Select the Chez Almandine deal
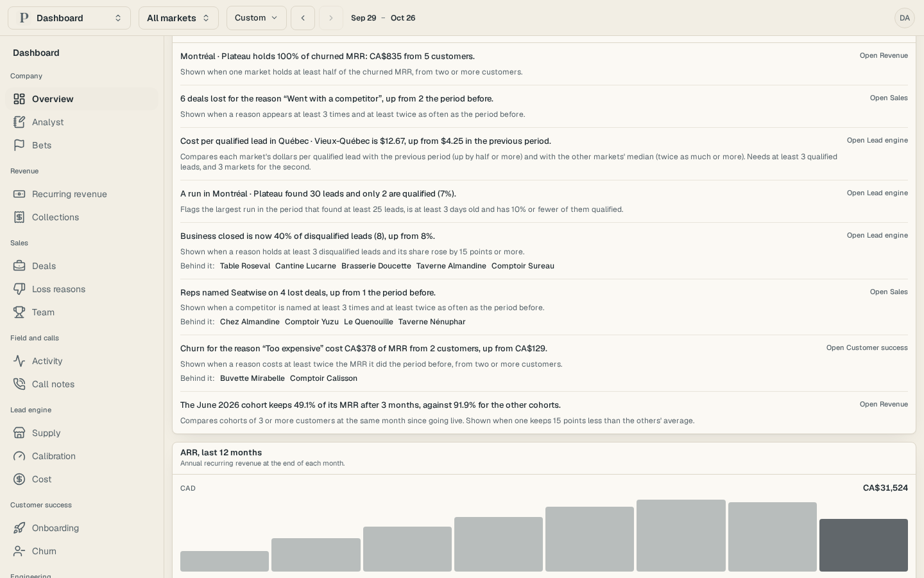924x578 pixels. pos(250,322)
